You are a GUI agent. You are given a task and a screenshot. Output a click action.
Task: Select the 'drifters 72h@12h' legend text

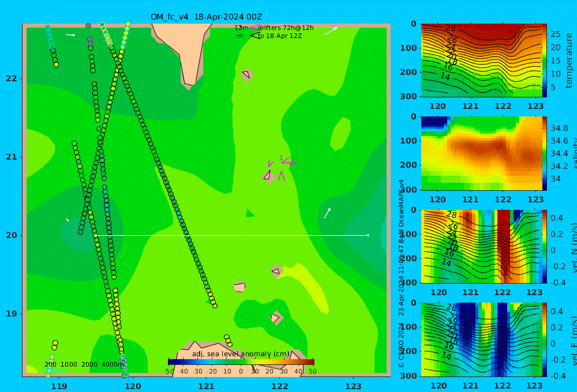[x=286, y=28]
